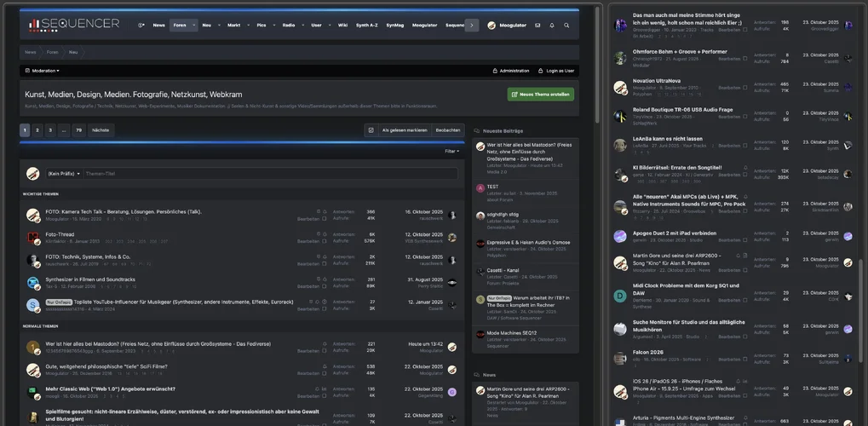868x426 pixels.
Task: Click last-poster avatar on Mehr Classic Web row
Action: pyautogui.click(x=451, y=392)
